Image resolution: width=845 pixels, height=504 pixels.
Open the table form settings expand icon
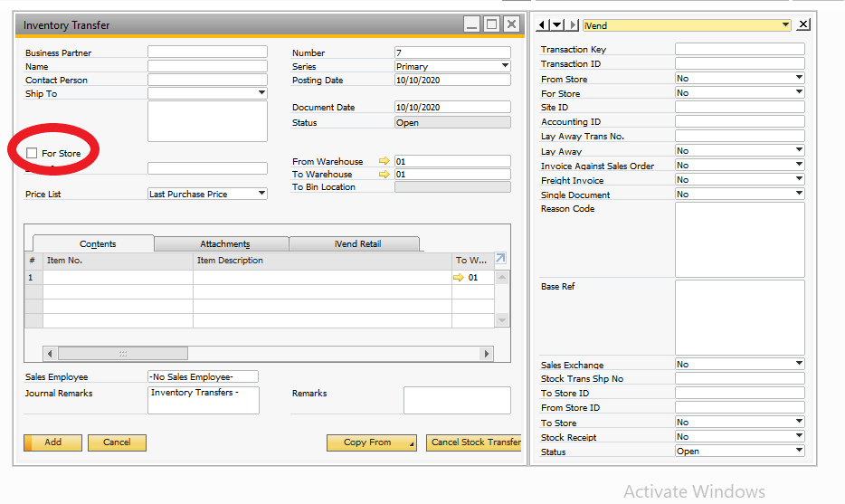coord(500,258)
